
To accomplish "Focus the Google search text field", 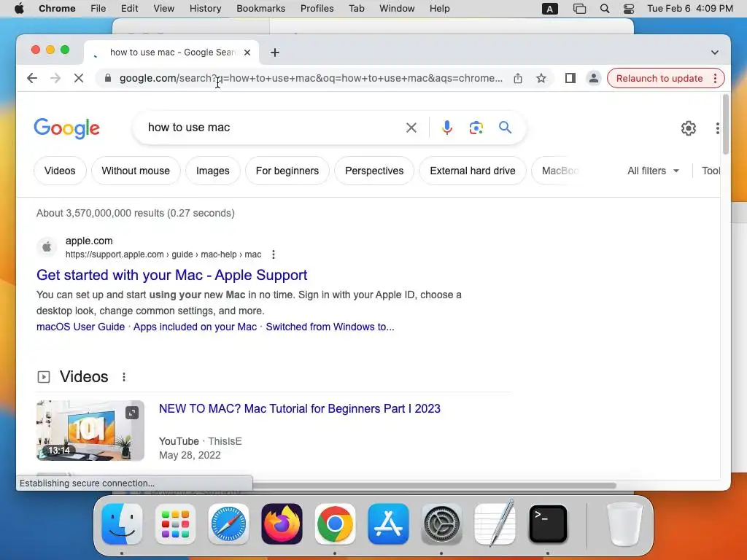I will (x=271, y=128).
